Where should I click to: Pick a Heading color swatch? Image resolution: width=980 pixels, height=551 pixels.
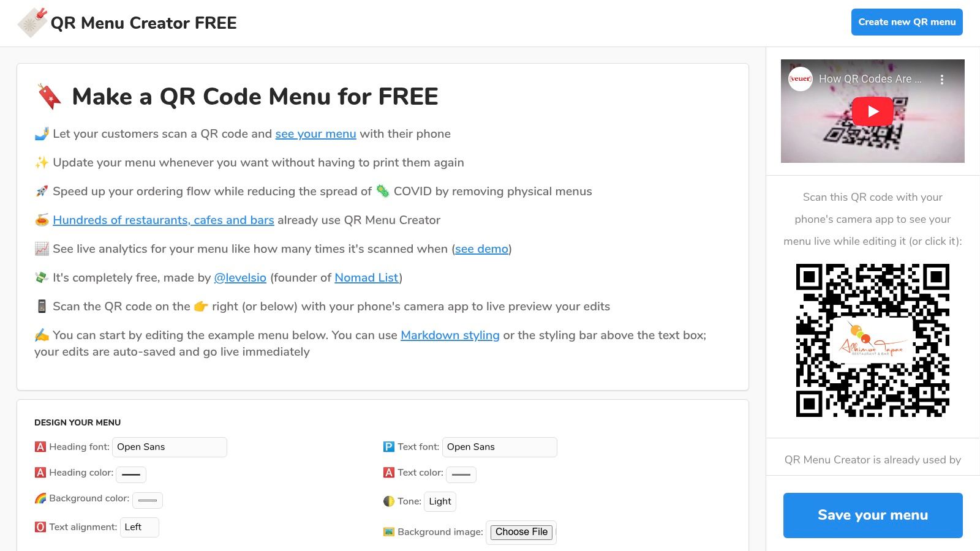tap(131, 474)
